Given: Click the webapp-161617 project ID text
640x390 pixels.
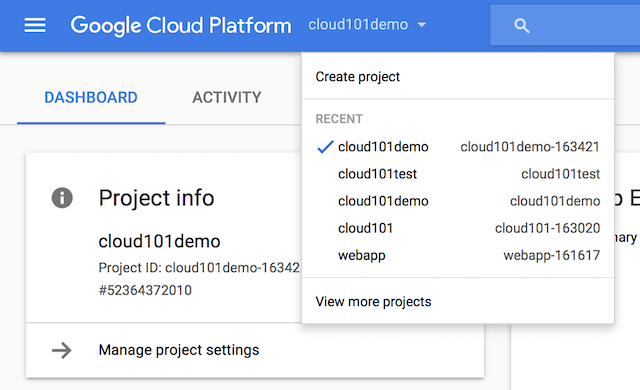Looking at the screenshot, I should click(551, 256).
